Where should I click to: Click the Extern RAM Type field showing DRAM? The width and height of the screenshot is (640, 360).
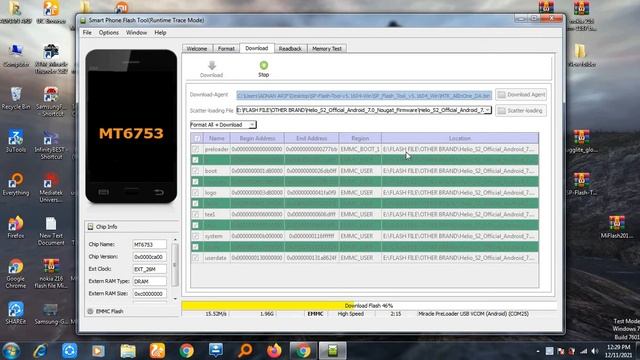click(149, 281)
